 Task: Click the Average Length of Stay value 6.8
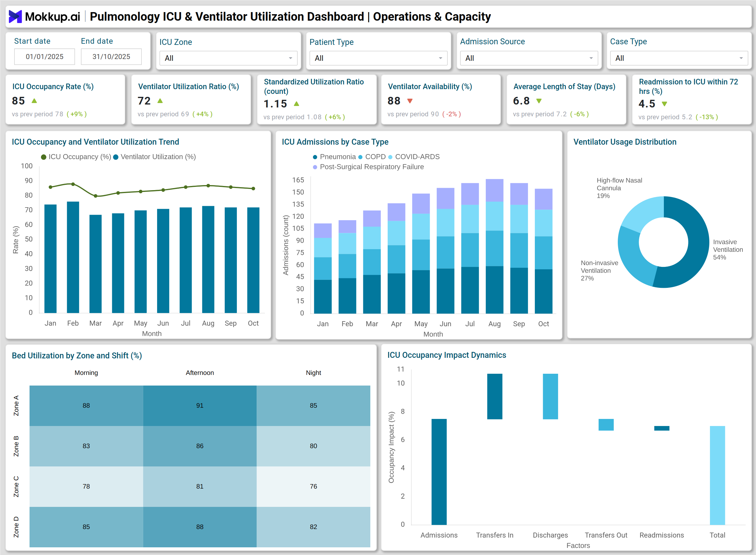coord(521,101)
